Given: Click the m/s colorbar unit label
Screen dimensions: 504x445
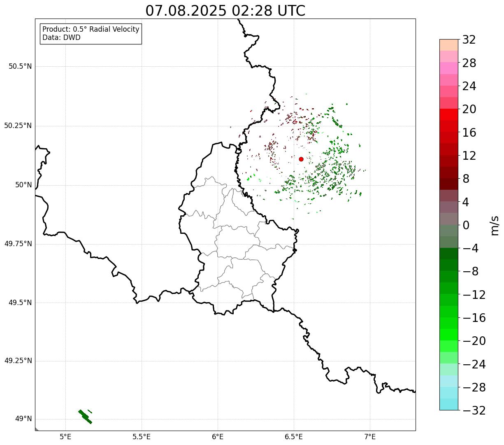Looking at the screenshot, I should (x=495, y=225).
